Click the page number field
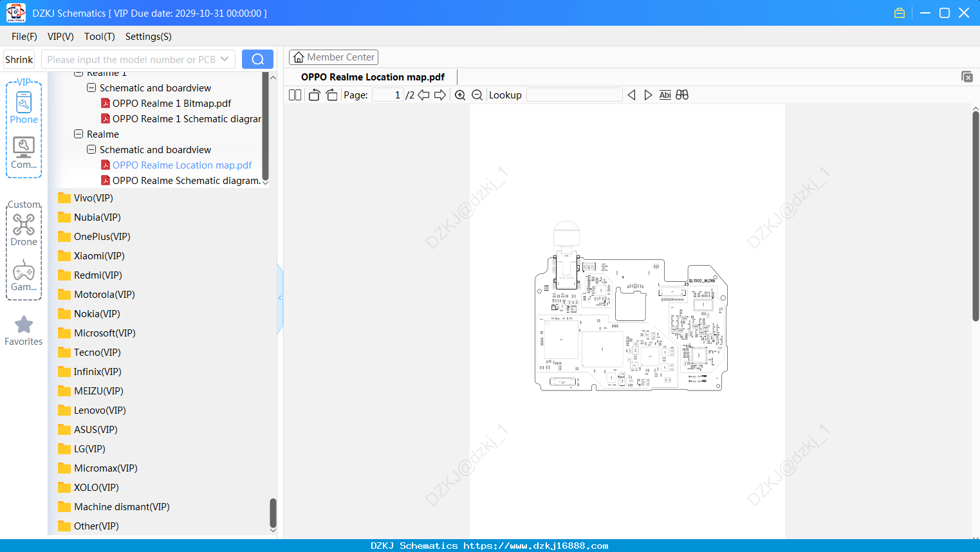Image resolution: width=980 pixels, height=552 pixels. coord(387,95)
